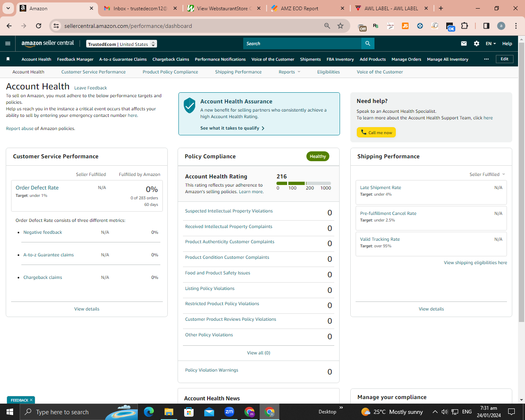Open the Chrome extensions puzzle icon
Screen dimensions: 525x420
point(464,26)
